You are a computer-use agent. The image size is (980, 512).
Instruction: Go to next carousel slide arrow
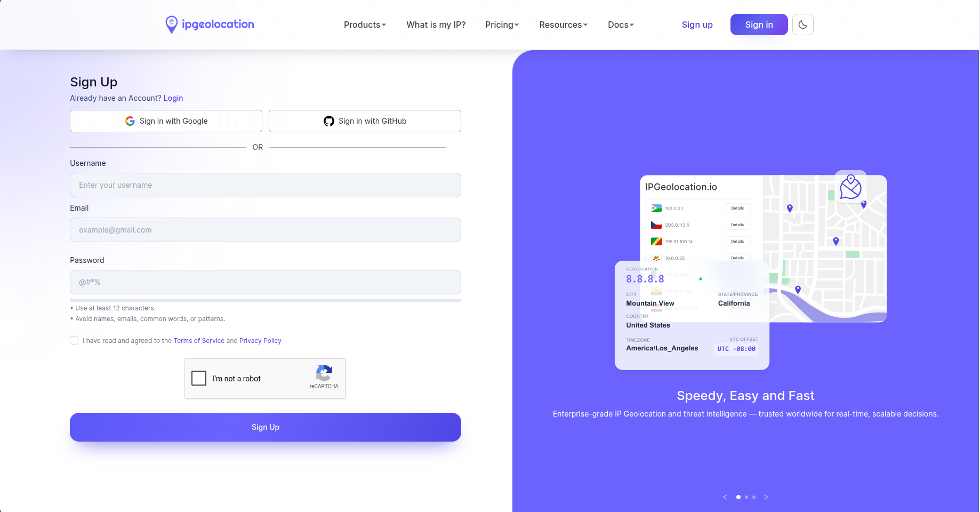tap(766, 497)
